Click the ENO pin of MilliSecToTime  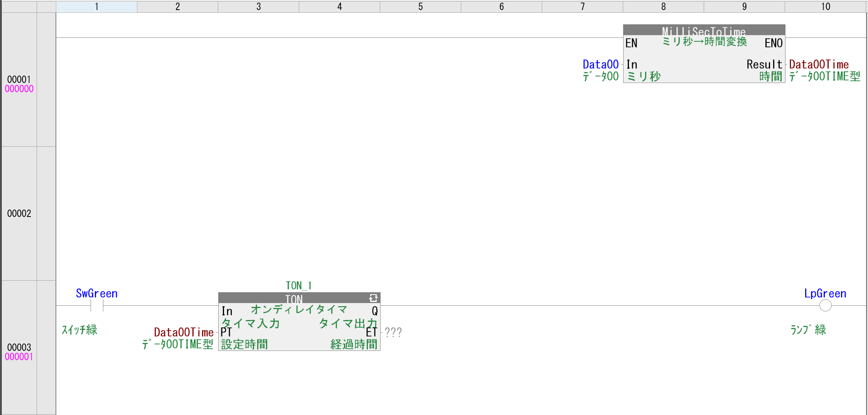point(774,43)
